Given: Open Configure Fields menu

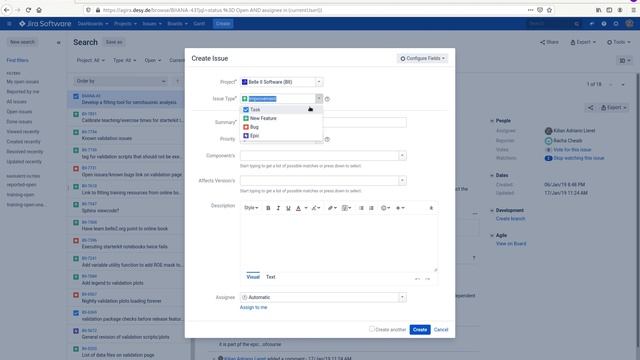Looking at the screenshot, I should pos(422,58).
